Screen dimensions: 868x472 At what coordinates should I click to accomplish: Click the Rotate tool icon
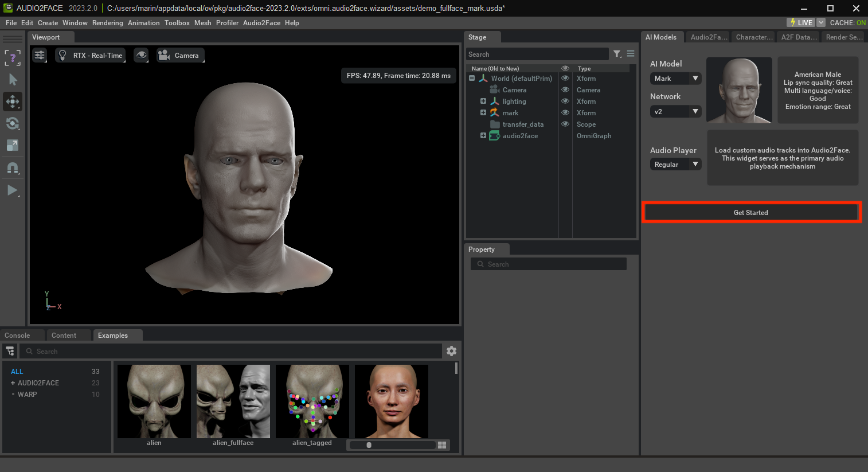[13, 123]
